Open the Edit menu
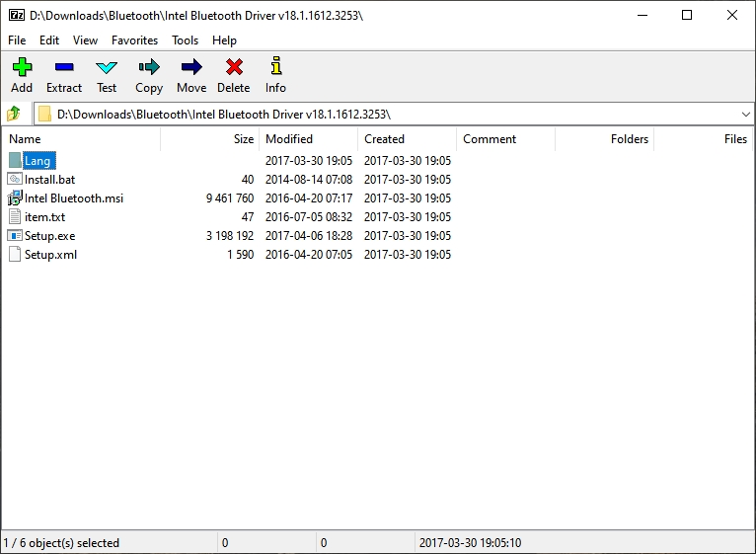Image resolution: width=756 pixels, height=554 pixels. tap(49, 40)
